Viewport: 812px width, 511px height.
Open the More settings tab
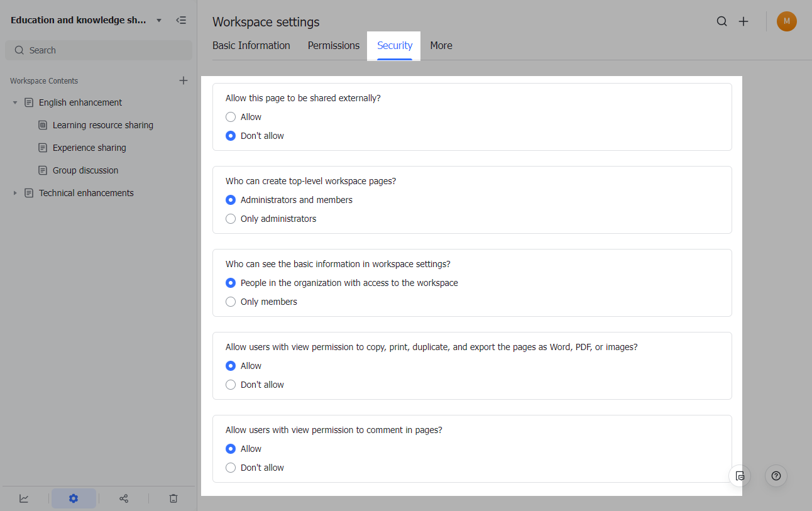pos(441,45)
